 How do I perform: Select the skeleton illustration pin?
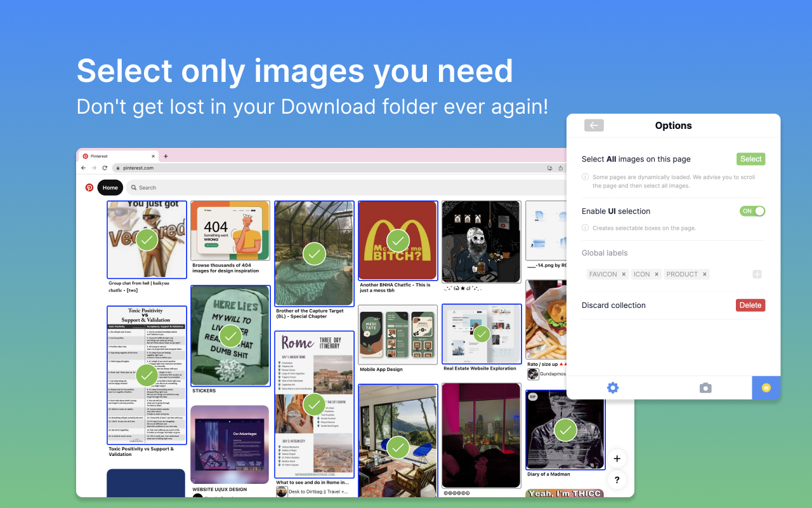(x=481, y=242)
